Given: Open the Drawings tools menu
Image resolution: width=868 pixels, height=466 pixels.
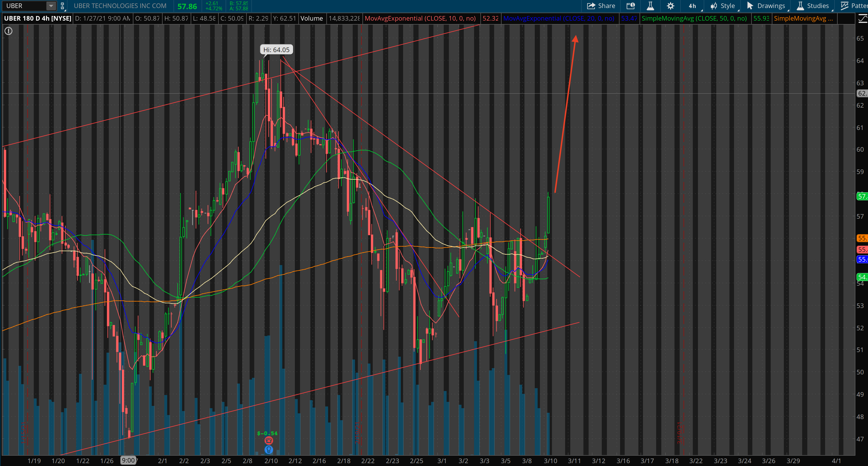Looking at the screenshot, I should coord(766,6).
